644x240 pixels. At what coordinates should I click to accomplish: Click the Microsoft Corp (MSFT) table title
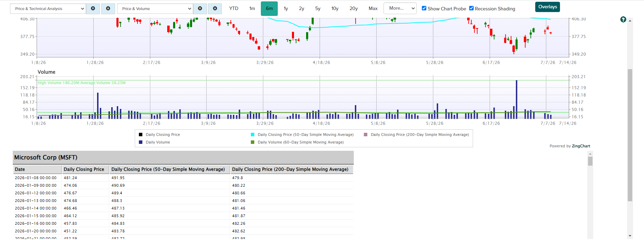[46, 157]
